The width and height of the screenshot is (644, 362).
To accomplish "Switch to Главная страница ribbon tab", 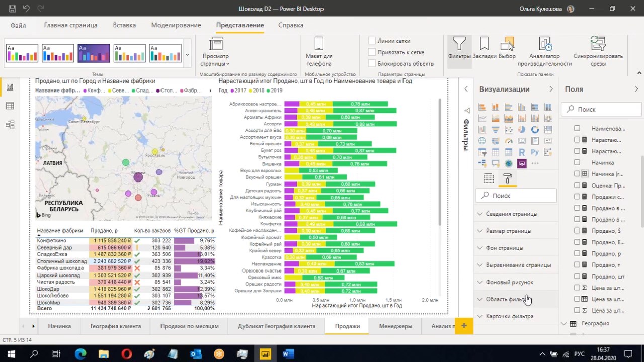I will (x=70, y=25).
